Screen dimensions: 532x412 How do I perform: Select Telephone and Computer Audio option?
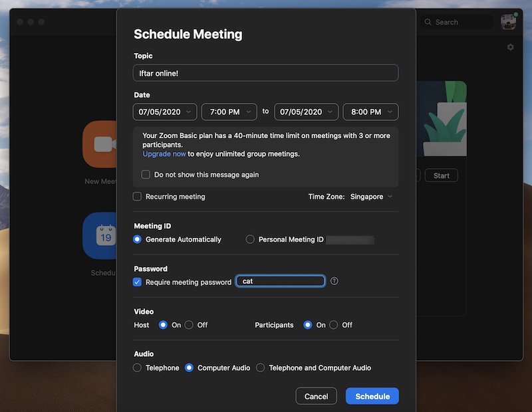(x=260, y=367)
